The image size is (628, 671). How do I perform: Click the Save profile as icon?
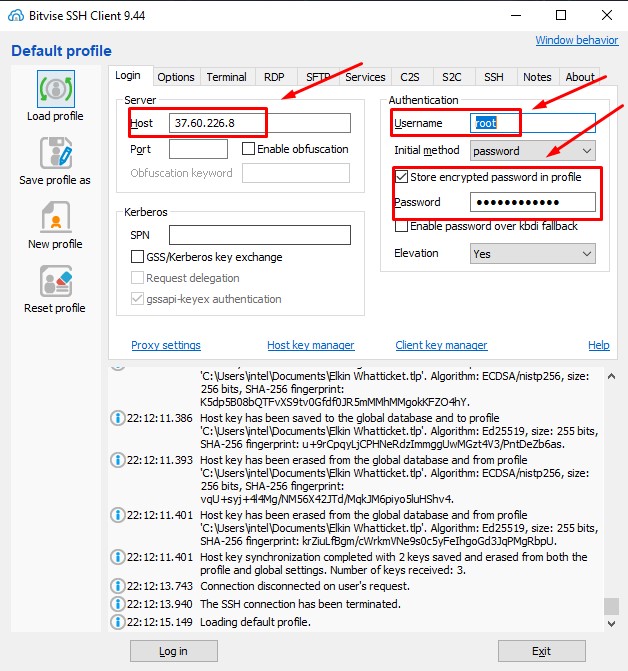pyautogui.click(x=54, y=154)
